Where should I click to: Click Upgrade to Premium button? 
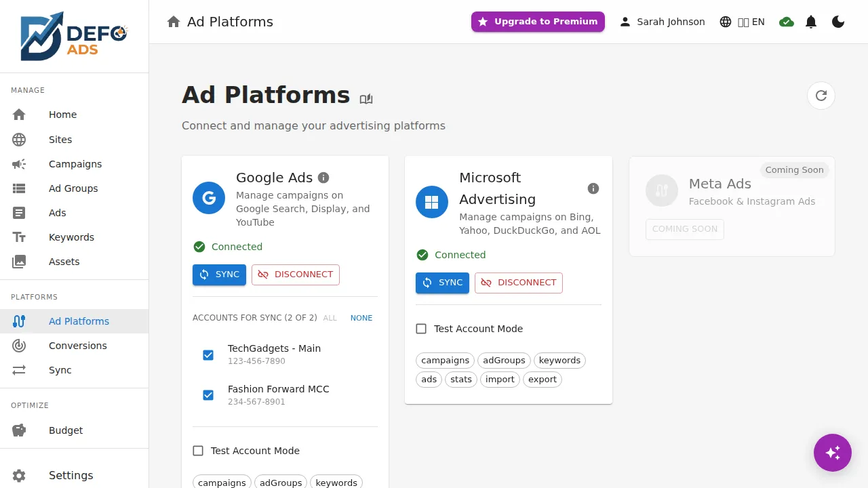(x=538, y=22)
